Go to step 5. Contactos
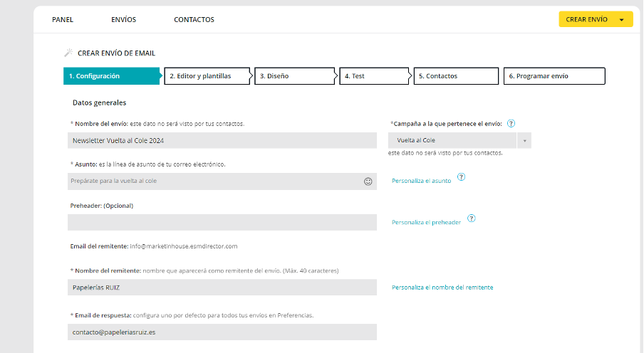The height and width of the screenshot is (353, 644). [x=456, y=76]
